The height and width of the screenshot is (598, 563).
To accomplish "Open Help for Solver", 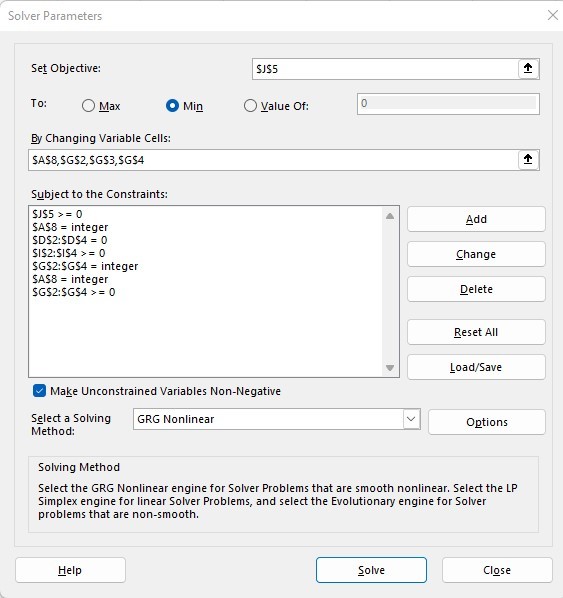I will click(70, 570).
